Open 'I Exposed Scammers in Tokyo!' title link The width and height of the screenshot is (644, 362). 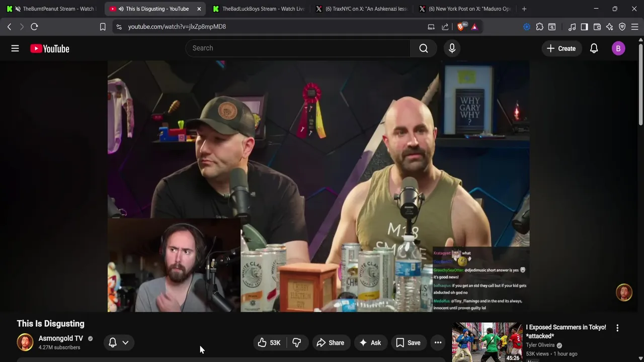point(566,331)
